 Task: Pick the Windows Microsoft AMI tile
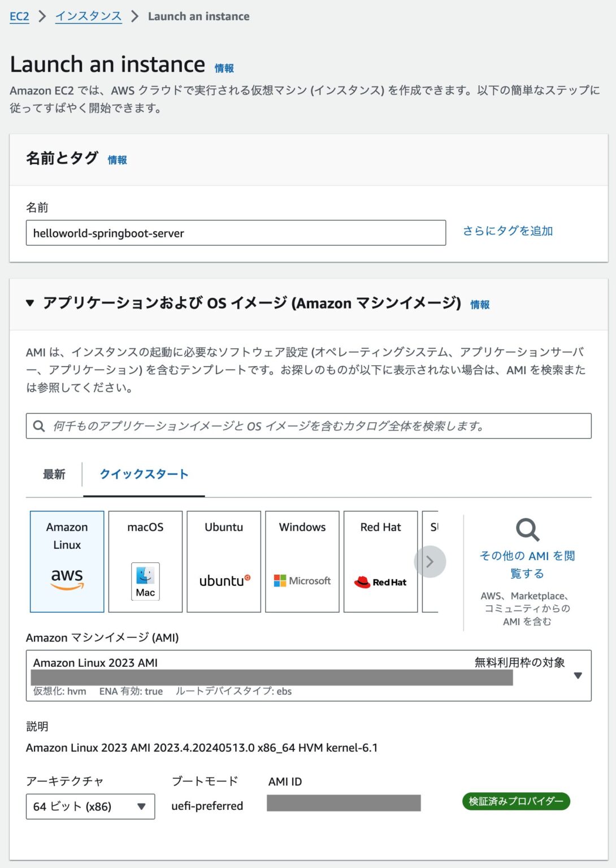click(x=302, y=561)
